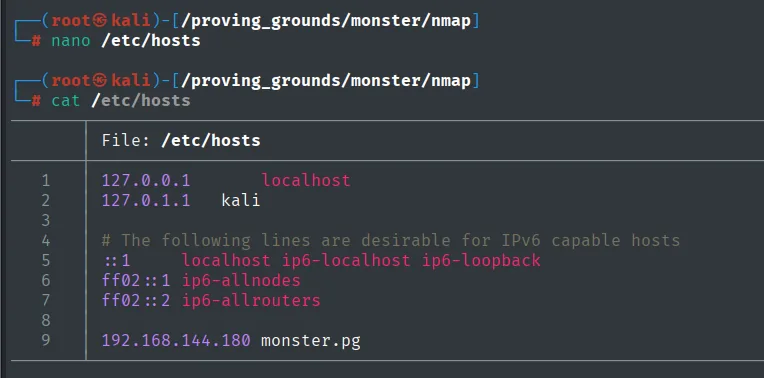The width and height of the screenshot is (764, 378).
Task: Click 'ip6-loopback' on line 5
Action: [x=481, y=260]
